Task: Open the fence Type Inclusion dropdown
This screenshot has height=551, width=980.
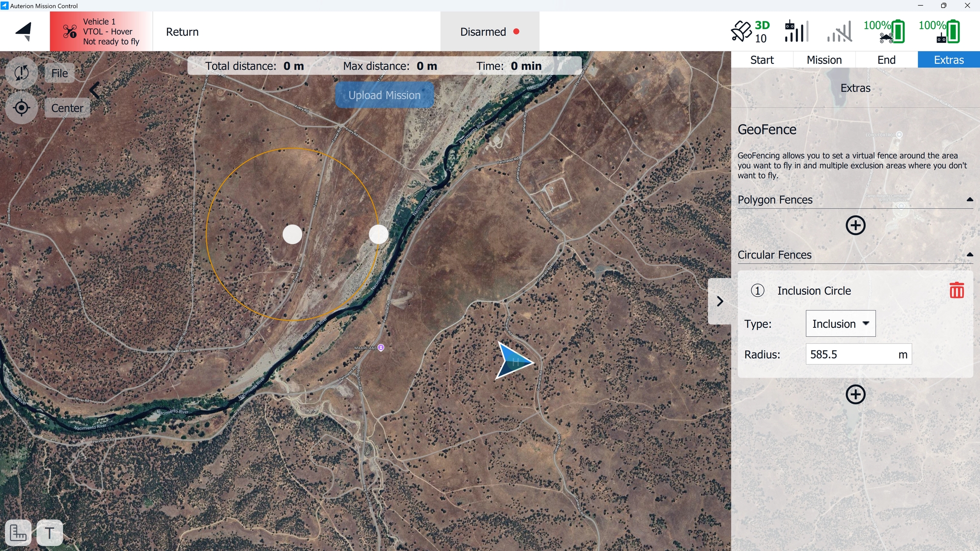Action: tap(840, 324)
